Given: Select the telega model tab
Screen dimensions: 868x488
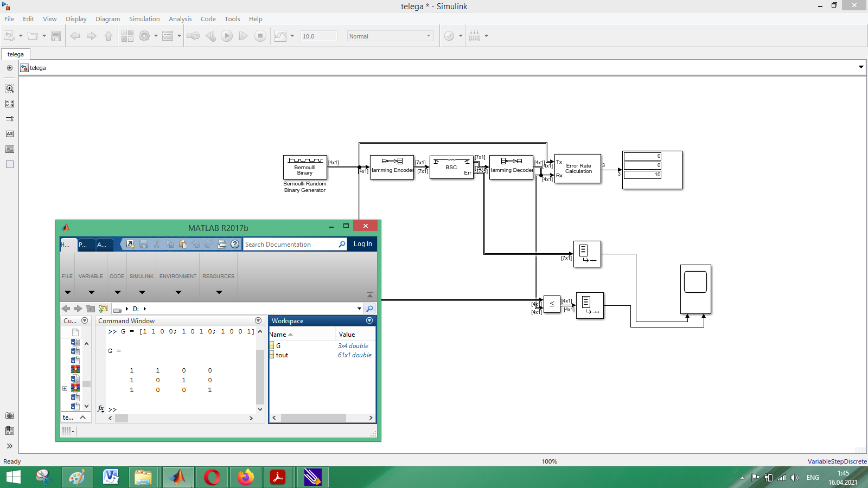Looking at the screenshot, I should coord(16,54).
